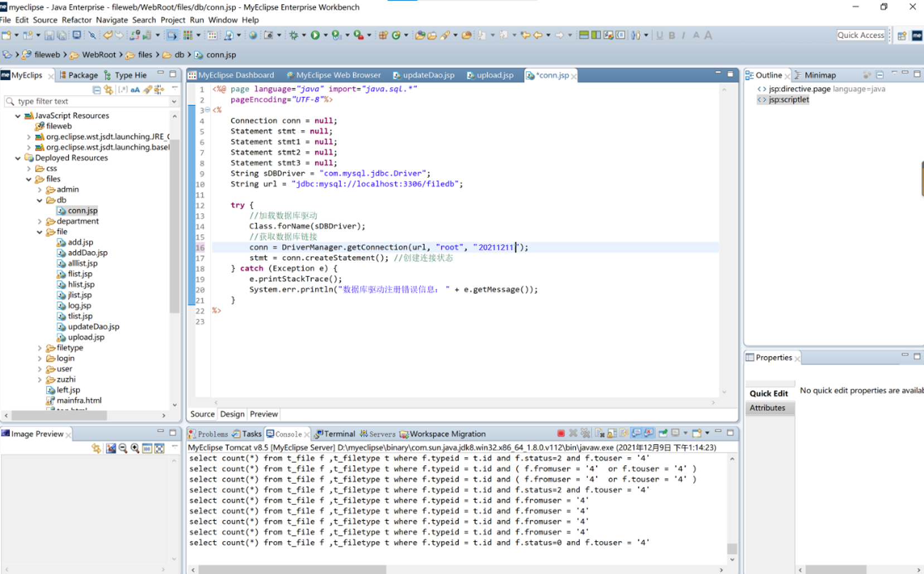
Task: Switch to the Design view tab
Action: tap(232, 414)
